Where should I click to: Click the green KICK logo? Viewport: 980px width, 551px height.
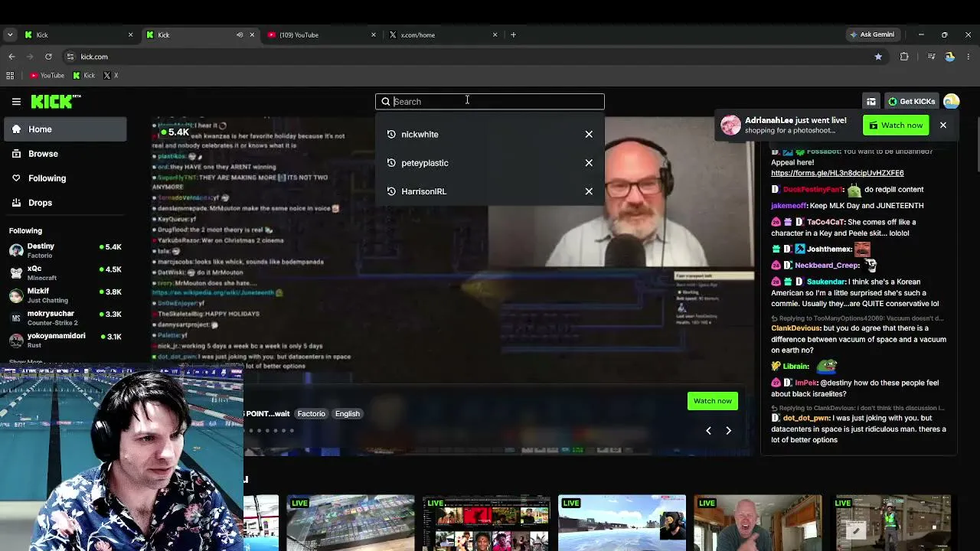(x=56, y=101)
